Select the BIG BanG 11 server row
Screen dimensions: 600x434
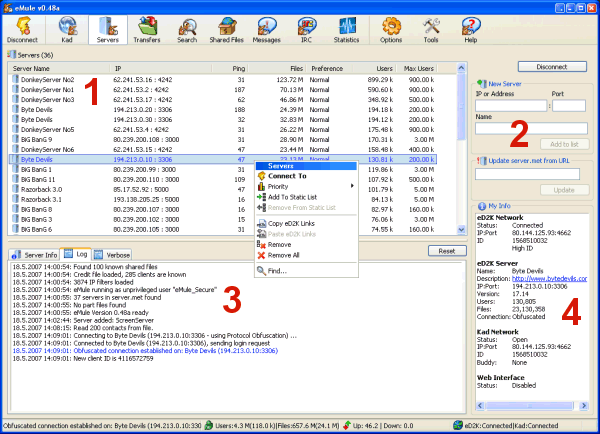tap(223, 179)
